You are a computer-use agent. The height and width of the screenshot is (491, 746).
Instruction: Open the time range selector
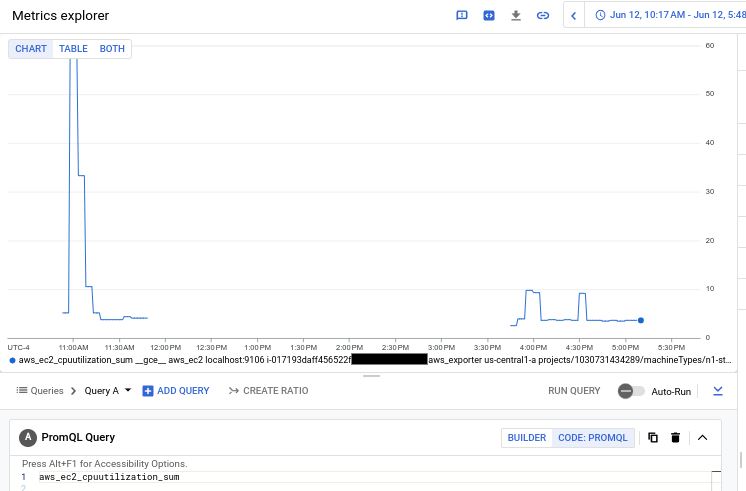668,16
